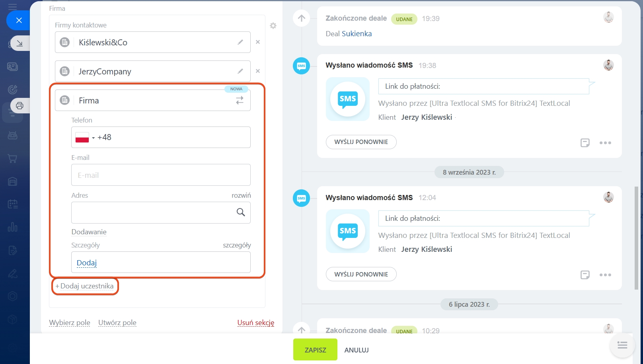
Task: Click the UDANE badge on 19:39 deal
Action: point(404,19)
